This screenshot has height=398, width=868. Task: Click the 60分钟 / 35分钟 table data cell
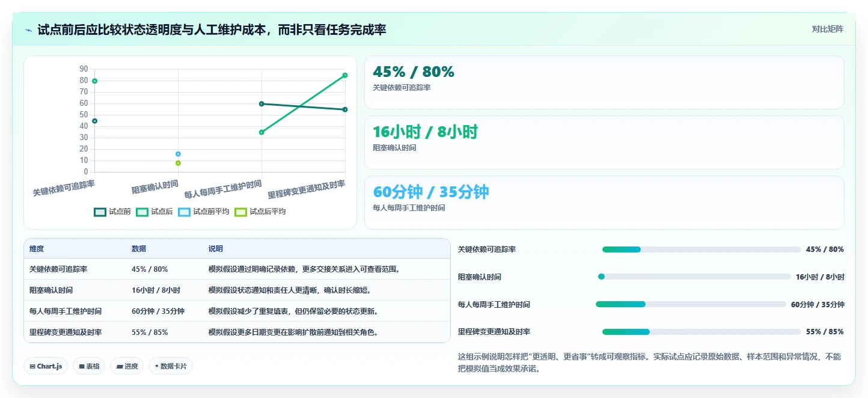click(158, 311)
